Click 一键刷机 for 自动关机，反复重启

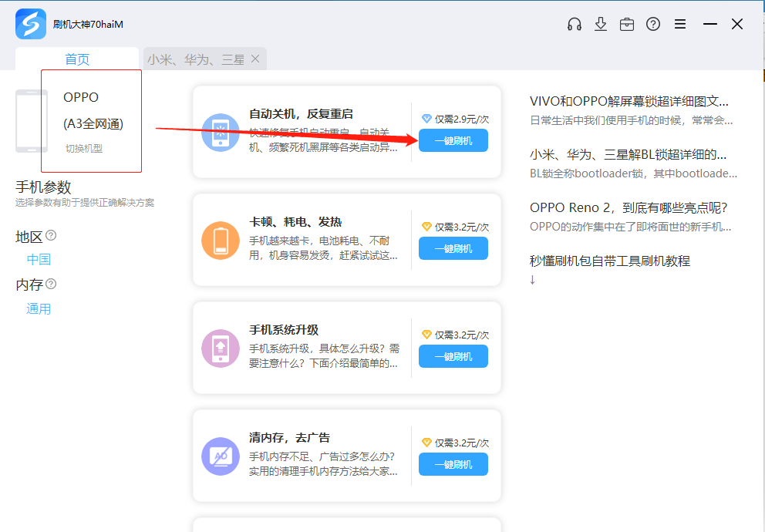(453, 140)
